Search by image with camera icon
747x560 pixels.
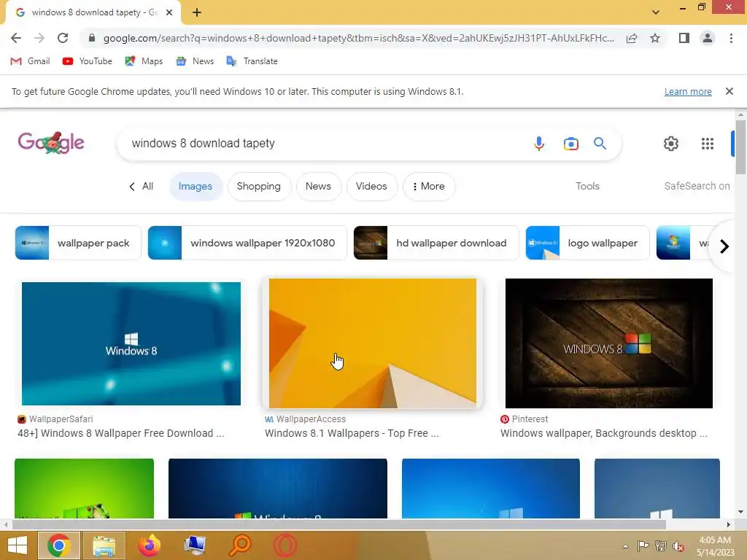570,144
